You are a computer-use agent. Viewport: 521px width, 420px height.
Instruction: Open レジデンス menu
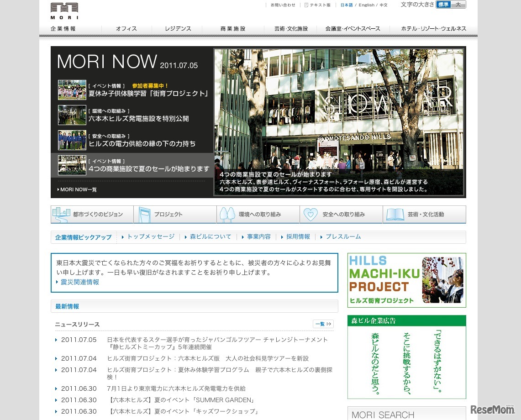[178, 29]
